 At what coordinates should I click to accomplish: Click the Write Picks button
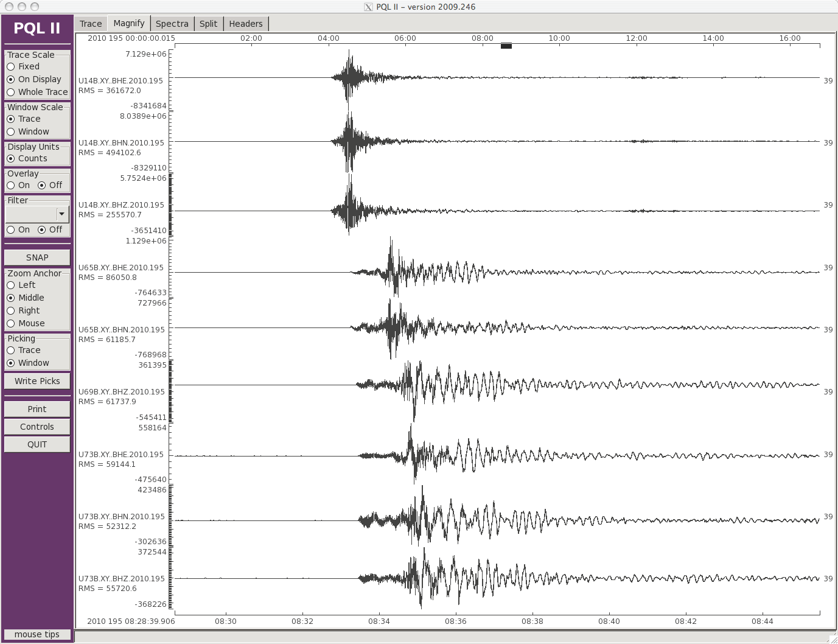37,381
